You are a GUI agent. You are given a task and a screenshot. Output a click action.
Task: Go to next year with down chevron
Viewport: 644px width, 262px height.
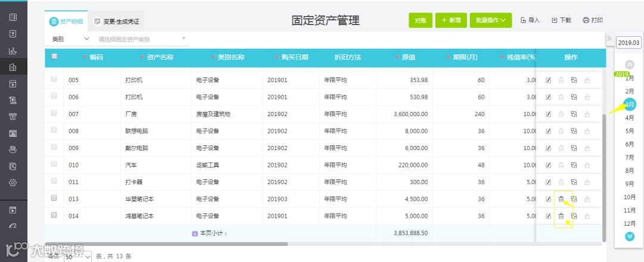630,236
